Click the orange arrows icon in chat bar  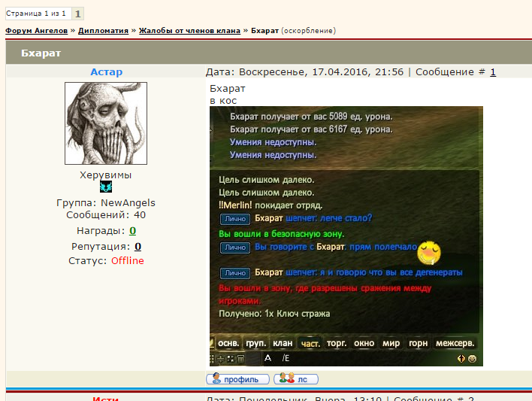coord(461,359)
